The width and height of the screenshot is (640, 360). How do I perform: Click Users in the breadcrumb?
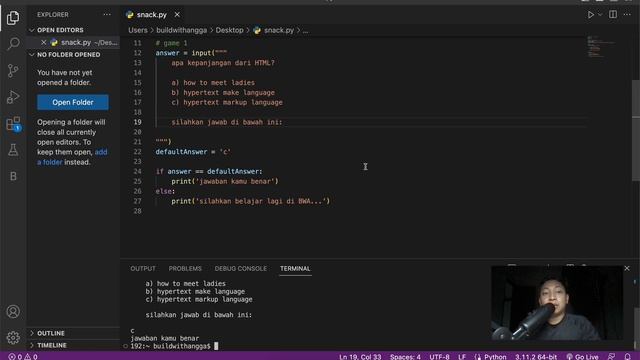tap(138, 30)
